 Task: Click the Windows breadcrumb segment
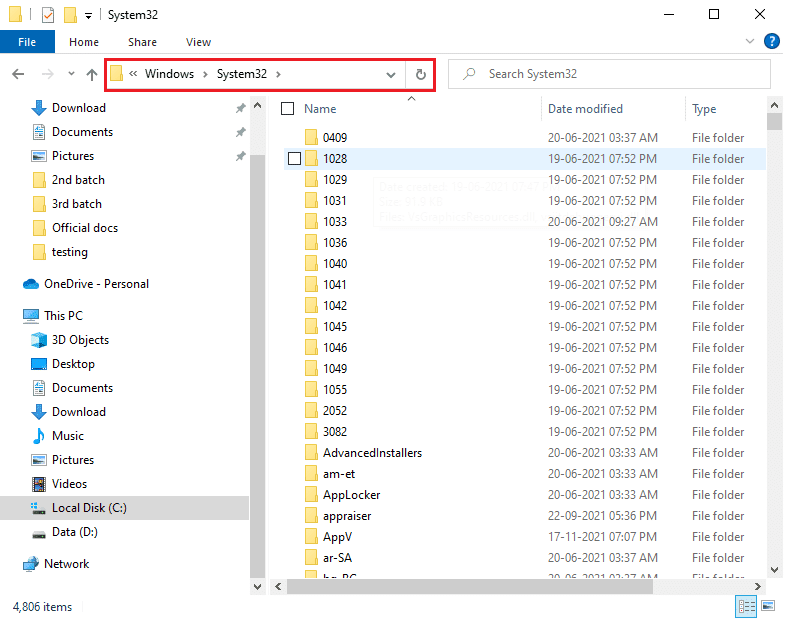pos(169,74)
